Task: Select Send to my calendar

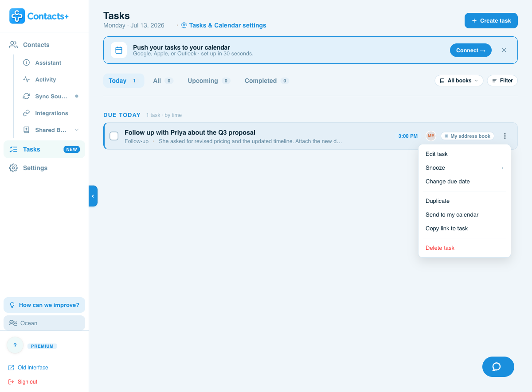Action: coord(465,215)
